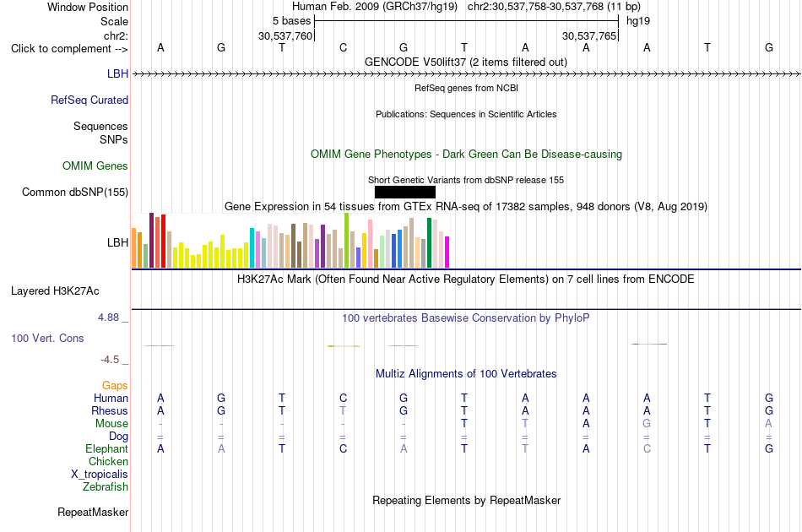Click the Mouse row G base in Multiz

(x=647, y=424)
